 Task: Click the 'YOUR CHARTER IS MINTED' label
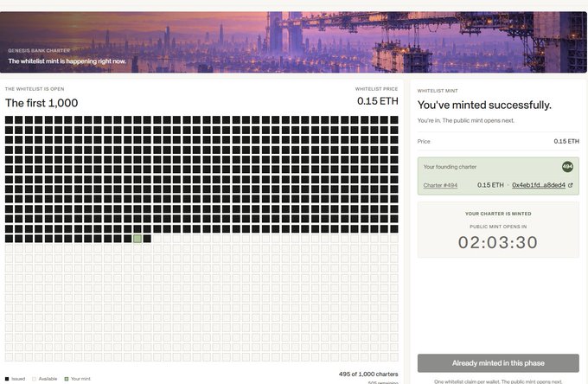point(498,214)
